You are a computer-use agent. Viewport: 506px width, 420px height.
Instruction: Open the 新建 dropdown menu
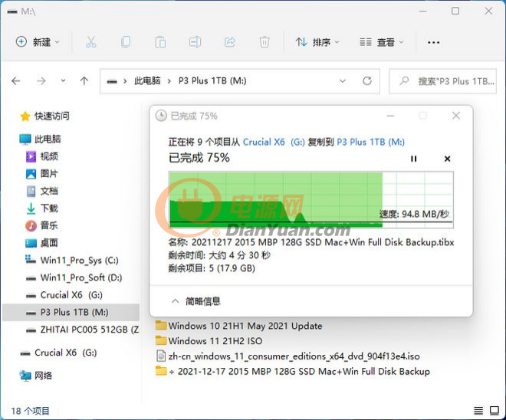(x=43, y=42)
